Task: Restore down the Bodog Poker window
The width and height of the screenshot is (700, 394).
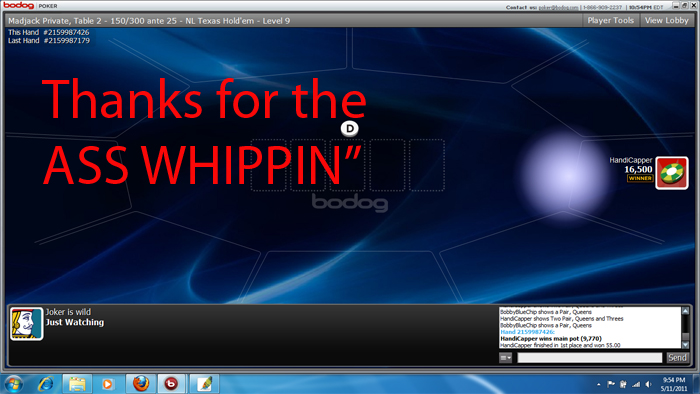Action: point(684,5)
